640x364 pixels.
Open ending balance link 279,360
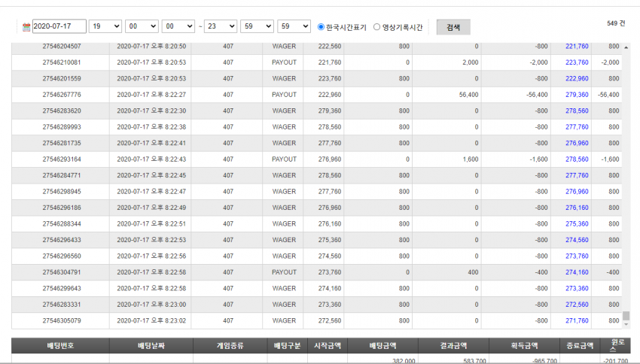[577, 95]
